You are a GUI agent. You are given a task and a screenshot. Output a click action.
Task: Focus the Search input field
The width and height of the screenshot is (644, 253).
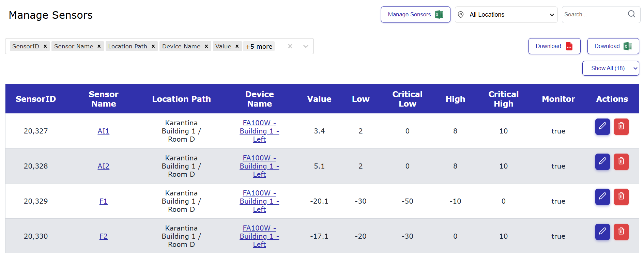click(594, 15)
